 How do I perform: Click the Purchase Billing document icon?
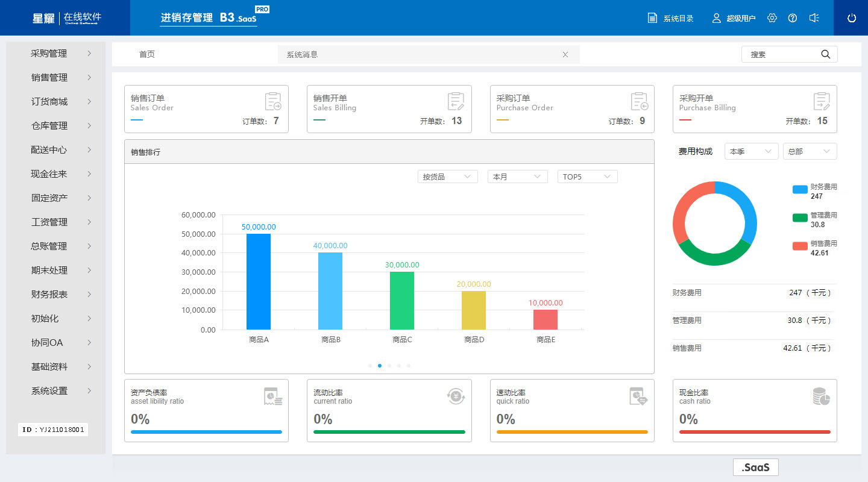[x=822, y=102]
